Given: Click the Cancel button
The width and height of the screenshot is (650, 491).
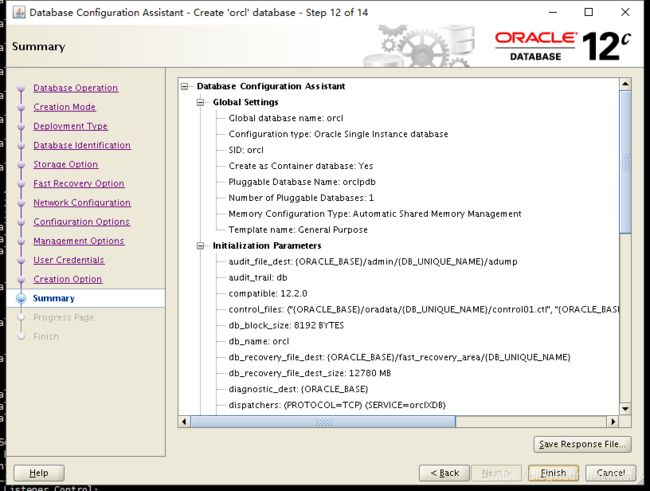Looking at the screenshot, I should click(611, 473).
